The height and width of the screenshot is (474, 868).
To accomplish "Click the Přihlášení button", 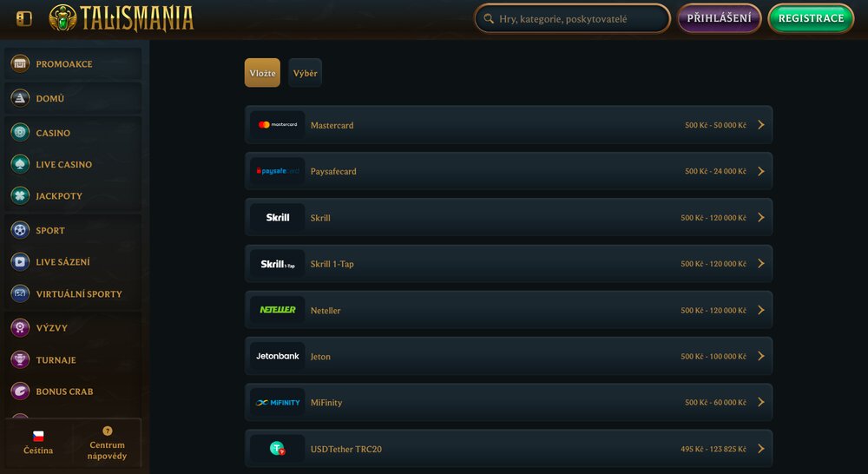I will (719, 18).
